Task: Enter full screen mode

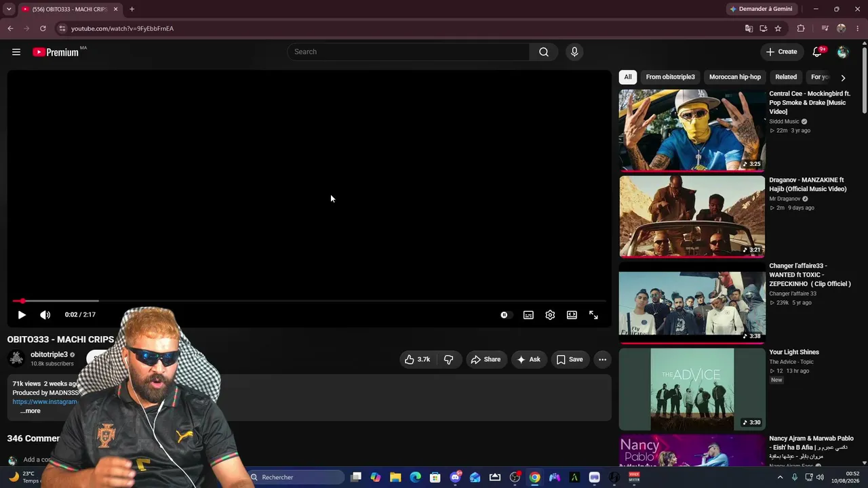Action: [593, 315]
